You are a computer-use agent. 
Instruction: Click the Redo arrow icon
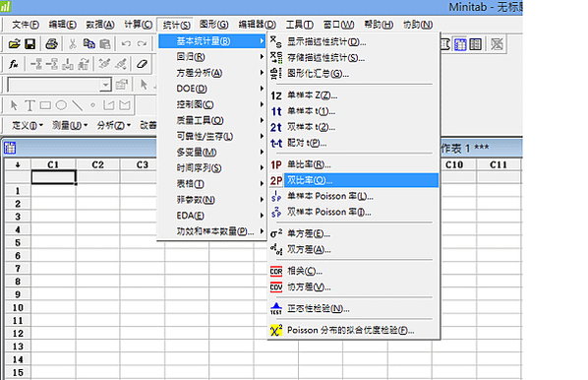[142, 44]
